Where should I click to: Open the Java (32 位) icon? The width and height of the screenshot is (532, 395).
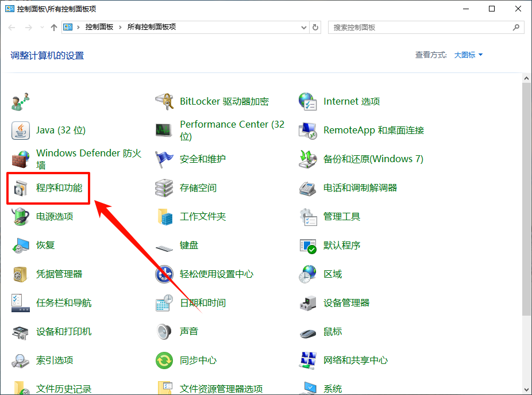pyautogui.click(x=21, y=131)
